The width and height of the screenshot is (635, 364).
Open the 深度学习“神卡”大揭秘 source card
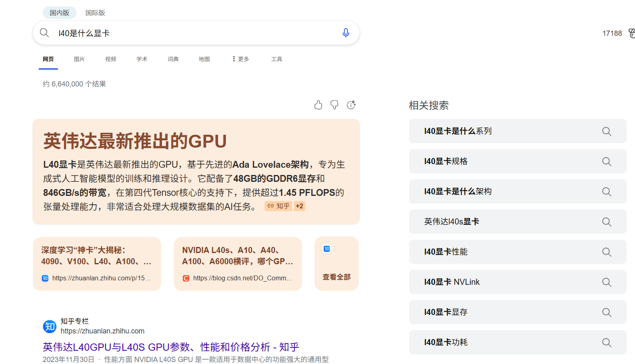click(x=97, y=264)
